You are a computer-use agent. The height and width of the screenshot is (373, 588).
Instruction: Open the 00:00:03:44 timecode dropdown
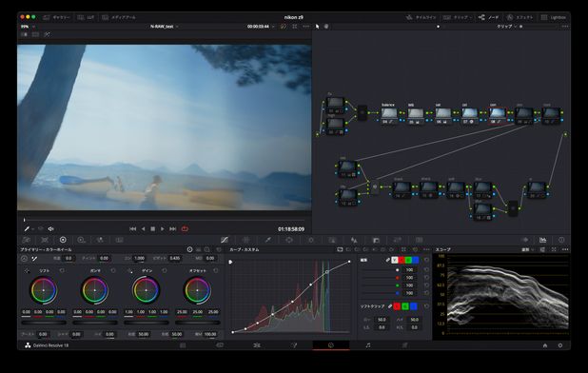pos(261,27)
